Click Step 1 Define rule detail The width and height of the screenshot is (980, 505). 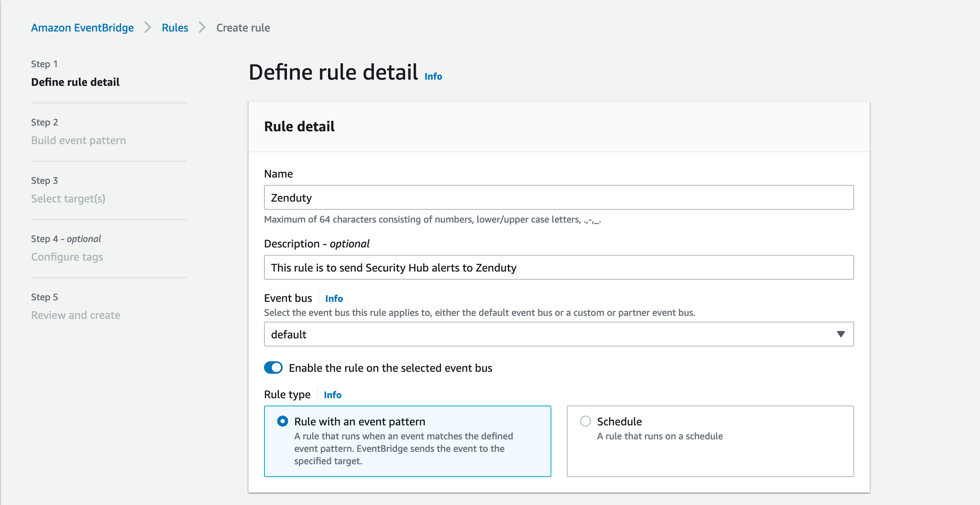75,82
